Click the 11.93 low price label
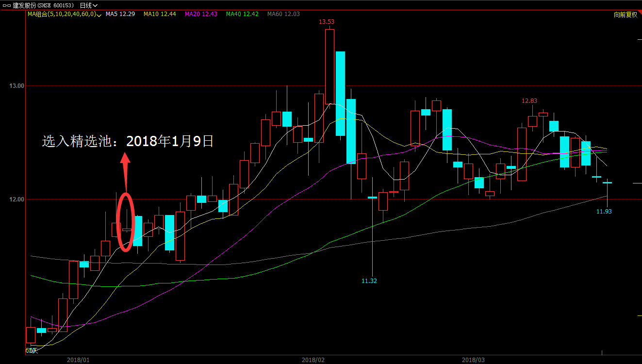 point(604,212)
